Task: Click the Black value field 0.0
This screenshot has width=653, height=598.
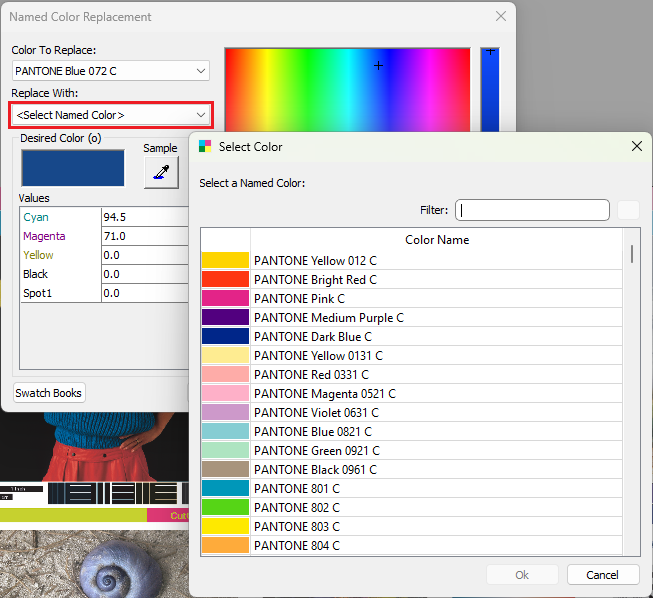Action: [145, 274]
